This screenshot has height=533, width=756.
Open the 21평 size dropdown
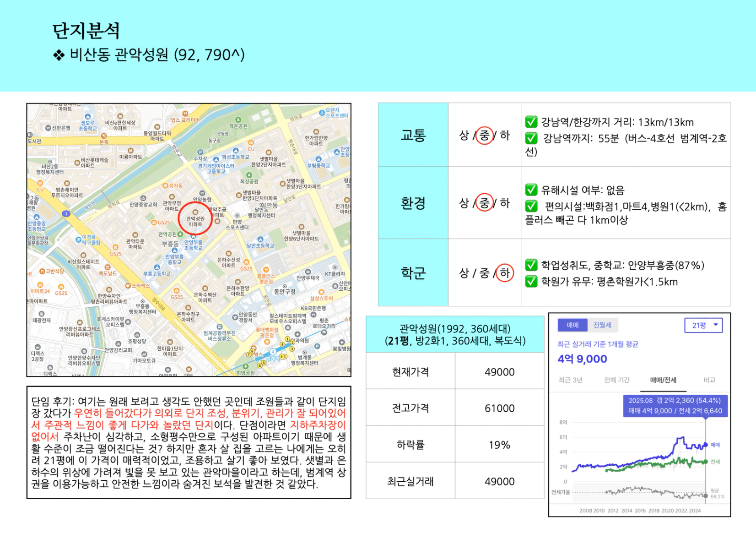(703, 326)
